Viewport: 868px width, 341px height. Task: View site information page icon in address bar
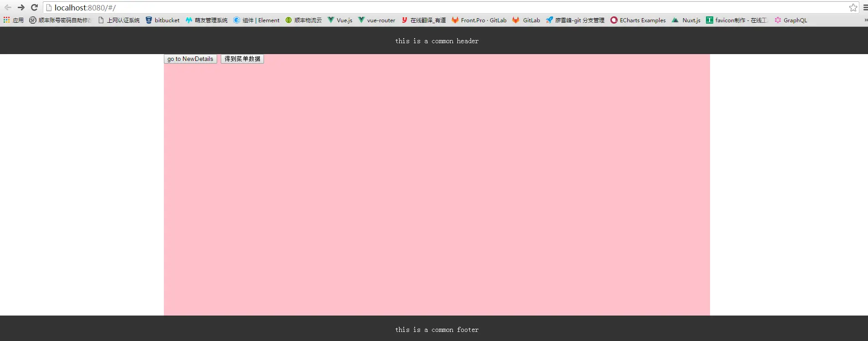(49, 8)
